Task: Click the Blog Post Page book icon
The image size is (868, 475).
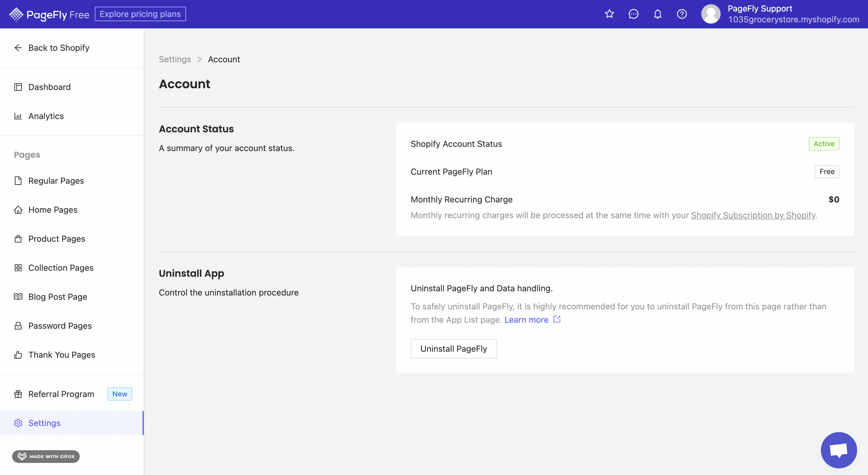Action: (x=18, y=297)
